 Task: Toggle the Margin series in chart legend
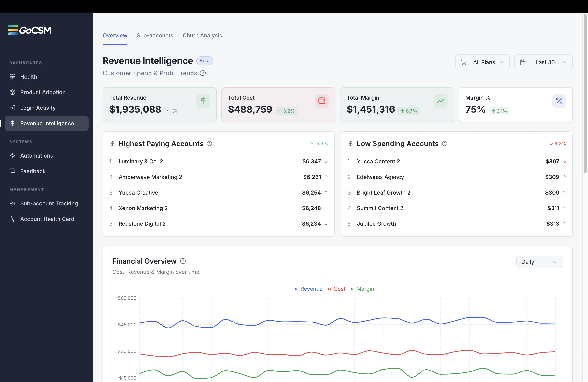pos(362,289)
